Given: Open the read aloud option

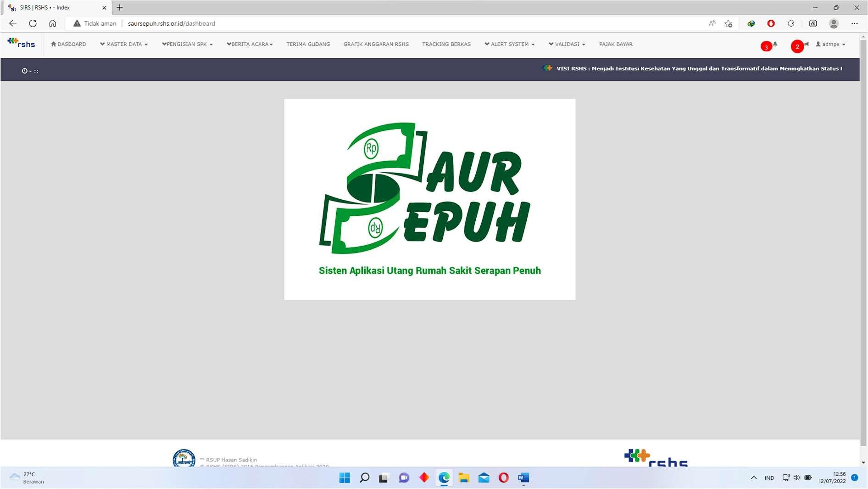Looking at the screenshot, I should (712, 23).
